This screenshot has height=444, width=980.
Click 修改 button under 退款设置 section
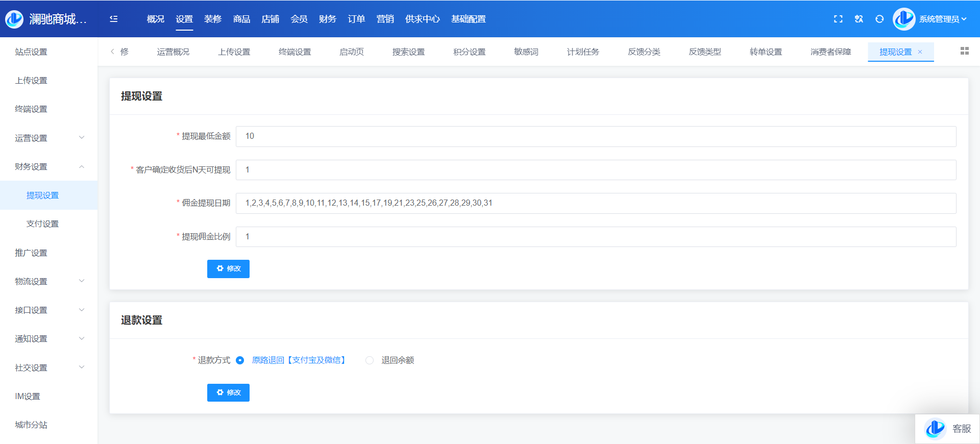click(x=228, y=392)
